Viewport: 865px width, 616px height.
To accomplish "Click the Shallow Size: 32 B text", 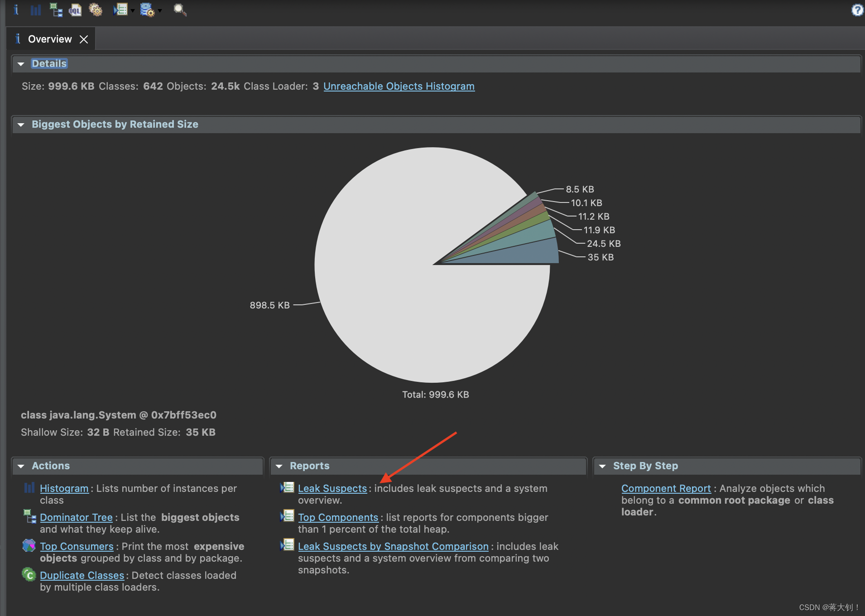I will pyautogui.click(x=65, y=432).
